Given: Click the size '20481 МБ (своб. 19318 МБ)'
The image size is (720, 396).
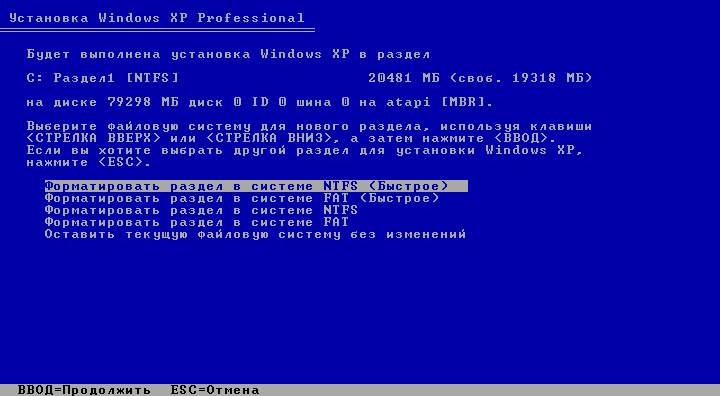Looking at the screenshot, I should coord(480,78).
